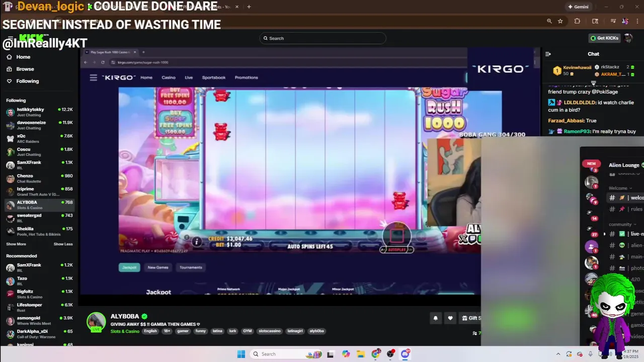Open ALYBOBA streamer avatar
Image resolution: width=644 pixels, height=362 pixels.
coord(96,322)
